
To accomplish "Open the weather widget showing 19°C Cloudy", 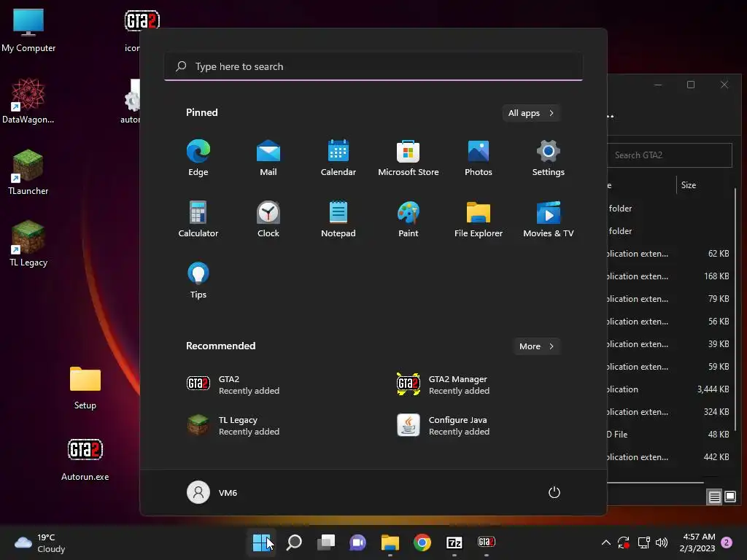I will 41,542.
